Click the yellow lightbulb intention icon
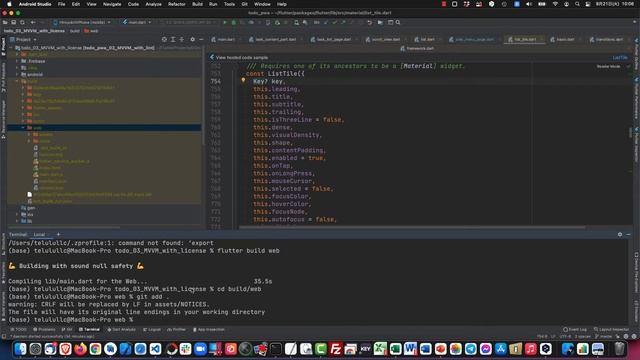This screenshot has height=360, width=640. point(243,80)
